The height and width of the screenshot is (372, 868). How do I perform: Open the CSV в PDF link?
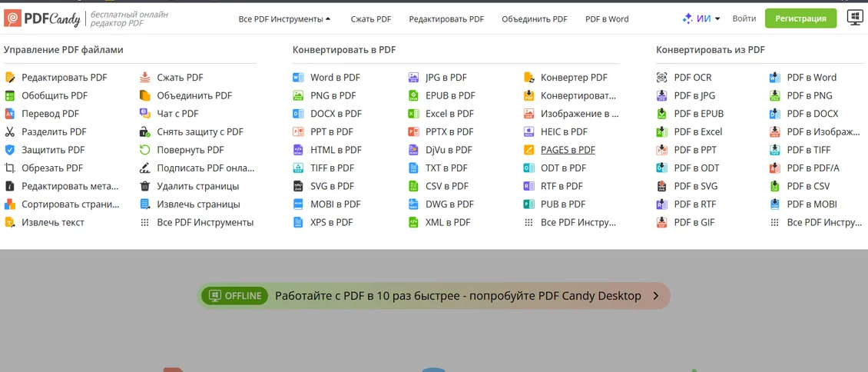coord(447,186)
